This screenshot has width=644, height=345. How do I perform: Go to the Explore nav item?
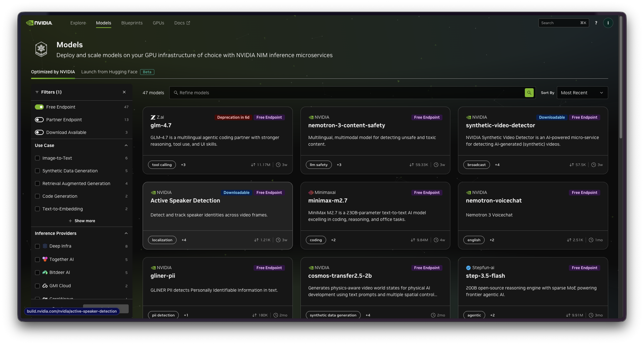pos(78,23)
